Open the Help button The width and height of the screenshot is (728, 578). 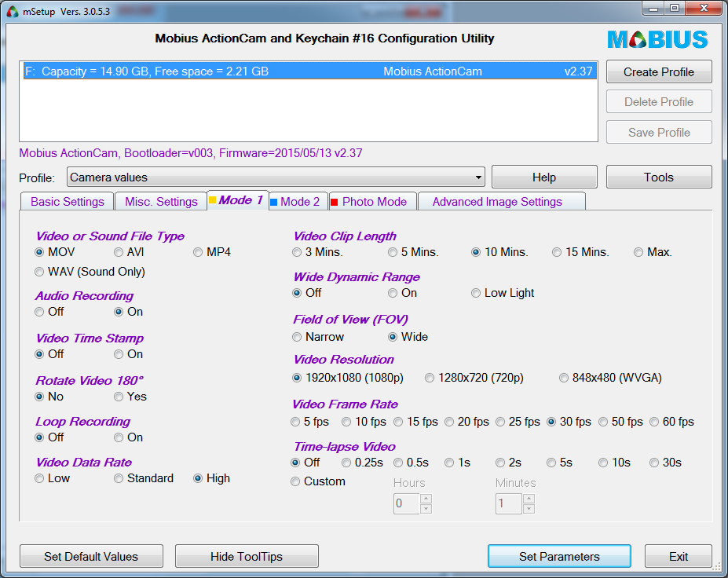coord(544,177)
